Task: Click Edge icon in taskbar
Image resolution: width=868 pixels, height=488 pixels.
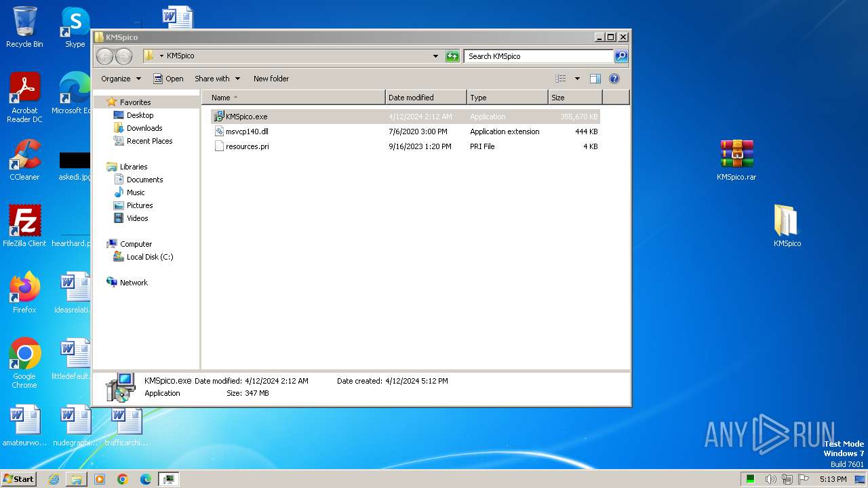Action: [146, 479]
